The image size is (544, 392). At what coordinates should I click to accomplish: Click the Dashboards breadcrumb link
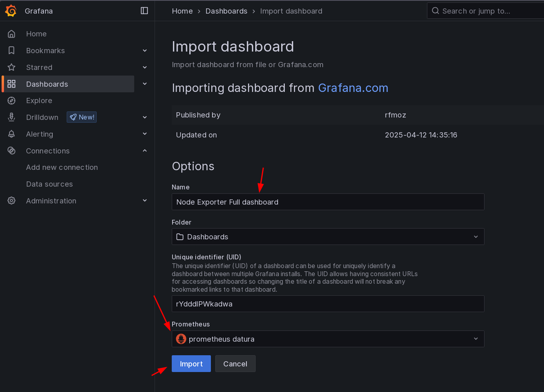pos(226,11)
